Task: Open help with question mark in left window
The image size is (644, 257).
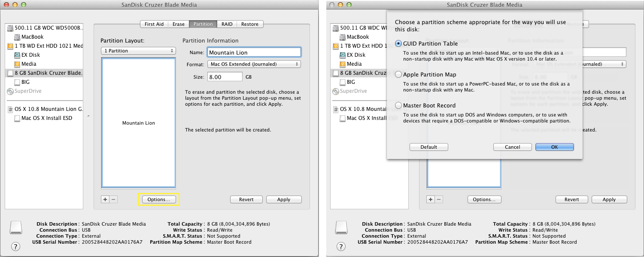Action: tap(15, 246)
